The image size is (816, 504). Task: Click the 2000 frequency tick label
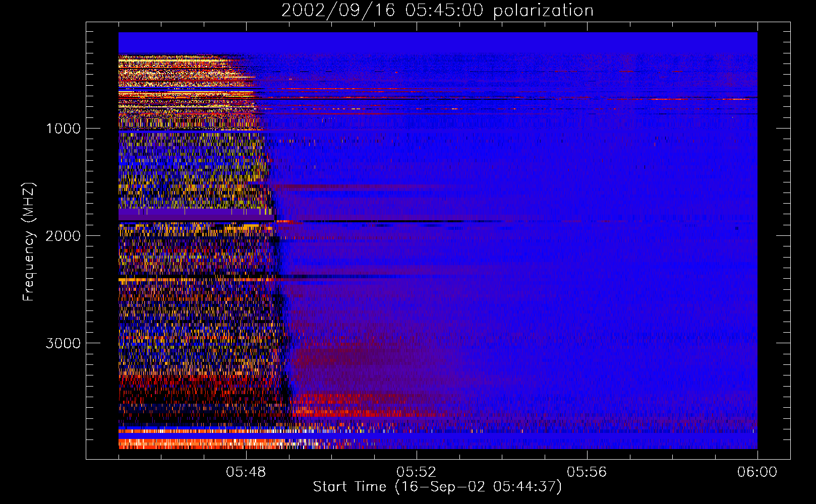pos(63,236)
